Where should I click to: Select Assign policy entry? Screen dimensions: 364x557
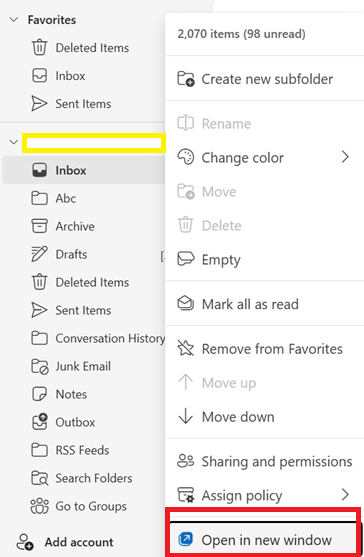[265, 495]
